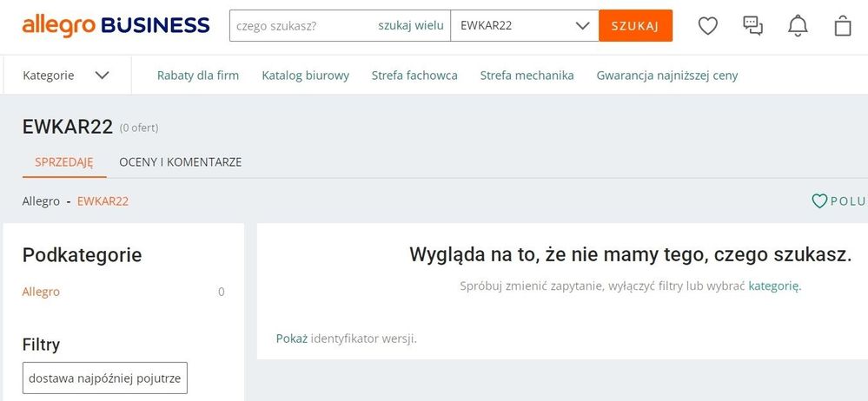Expand the Kategorie menu
Image resolution: width=868 pixels, height=401 pixels.
66,76
